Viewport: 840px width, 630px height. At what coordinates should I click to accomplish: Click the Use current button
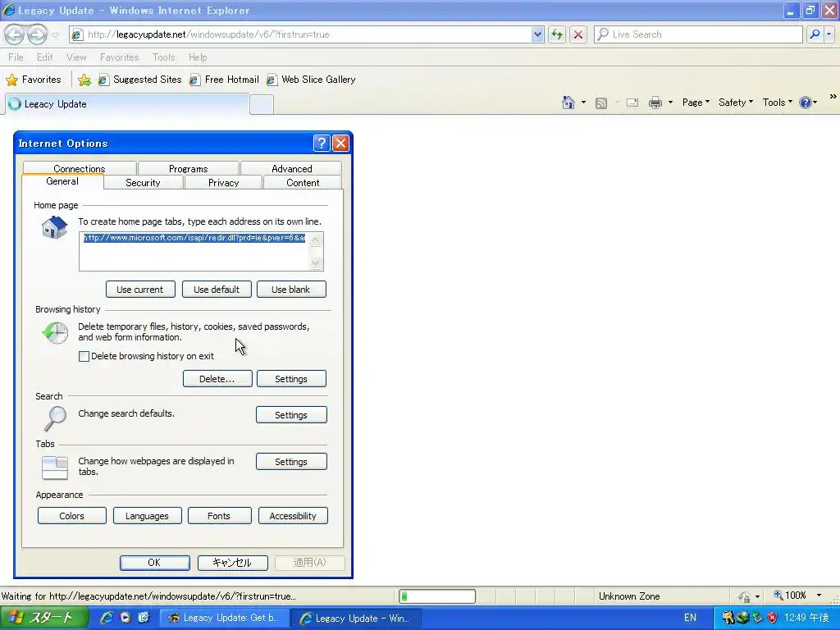[x=140, y=290]
